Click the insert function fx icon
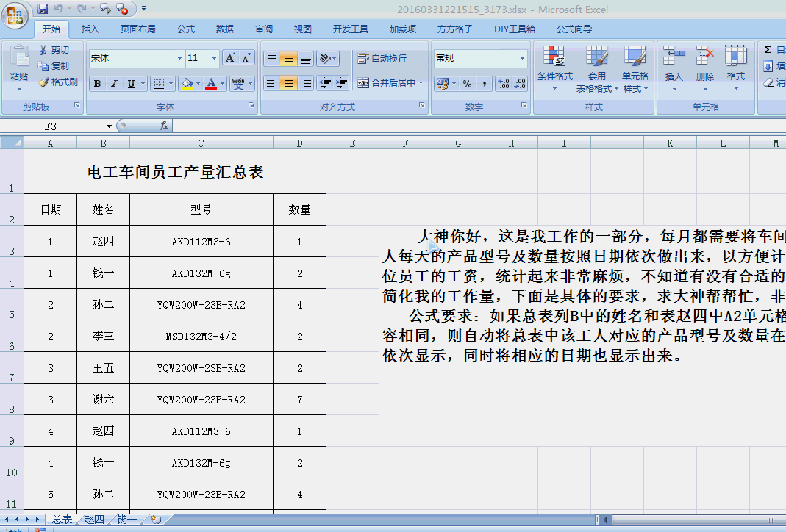Image resolution: width=786 pixels, height=532 pixels. coord(164,126)
